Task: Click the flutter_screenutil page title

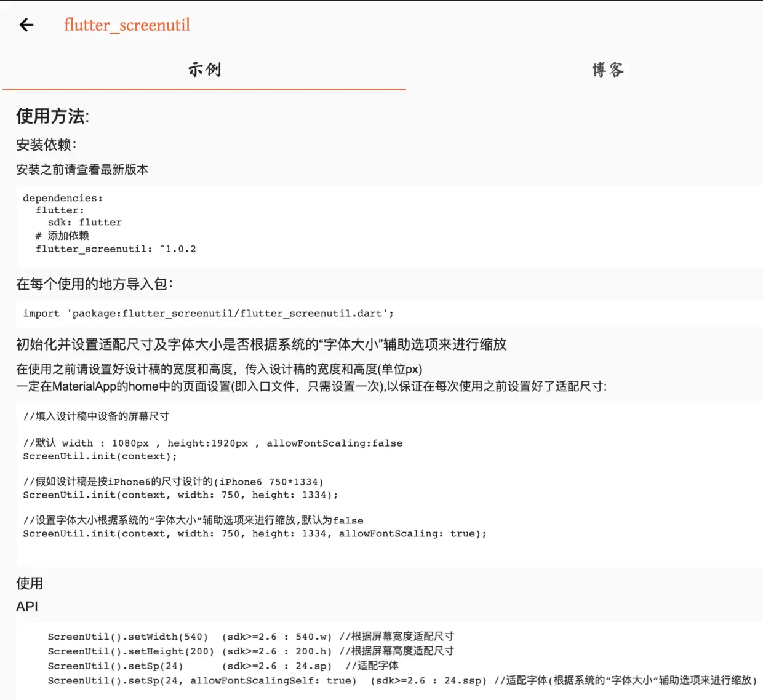Action: (127, 25)
